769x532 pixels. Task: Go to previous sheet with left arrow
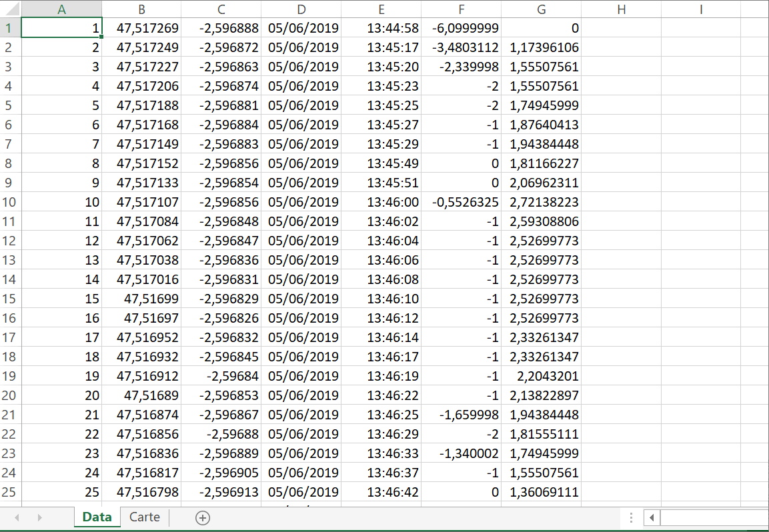pyautogui.click(x=17, y=518)
